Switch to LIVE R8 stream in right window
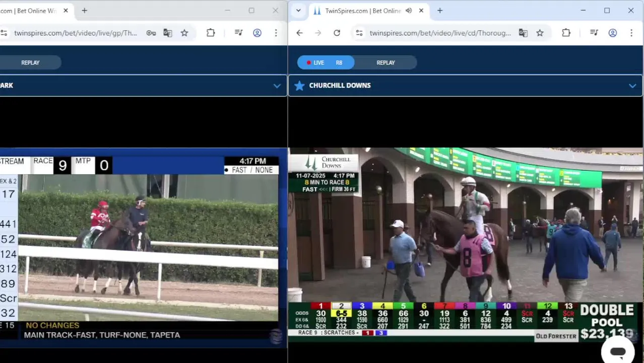Viewport: 644px width, 363px height. 326,63
